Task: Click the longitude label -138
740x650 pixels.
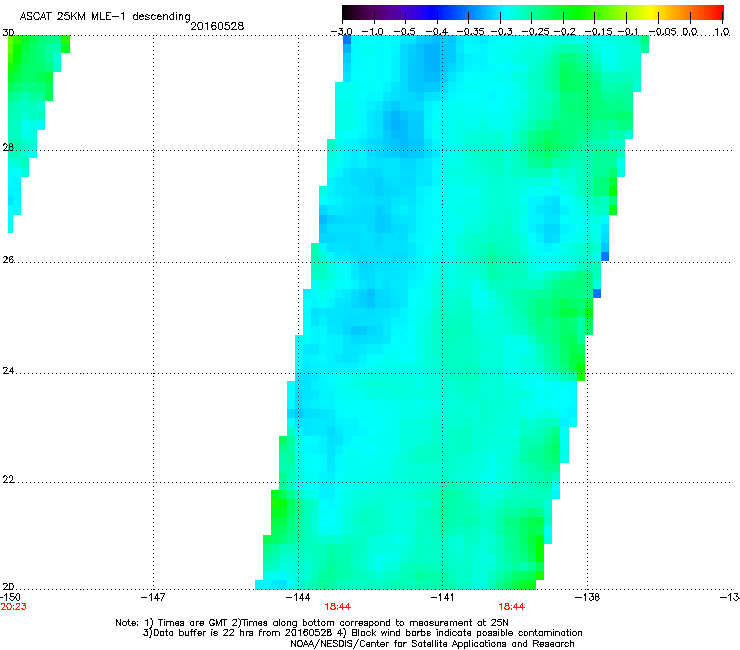Action: [x=587, y=597]
